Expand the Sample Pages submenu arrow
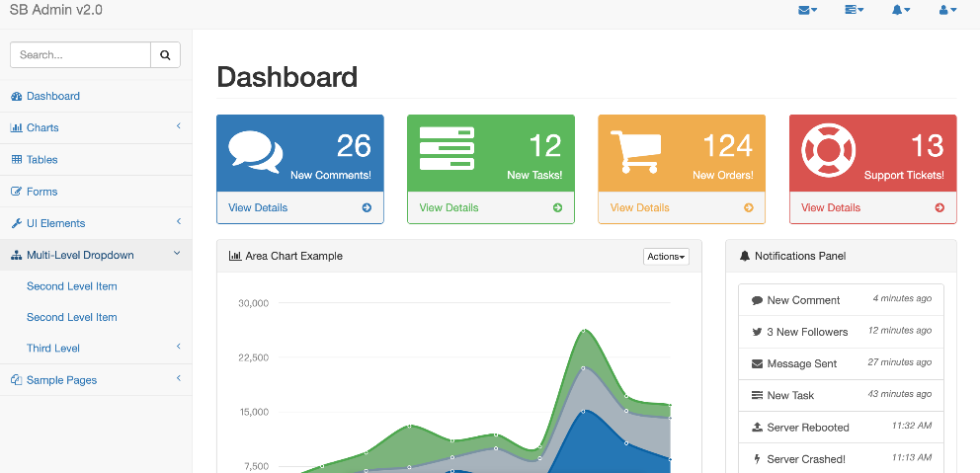 (178, 378)
